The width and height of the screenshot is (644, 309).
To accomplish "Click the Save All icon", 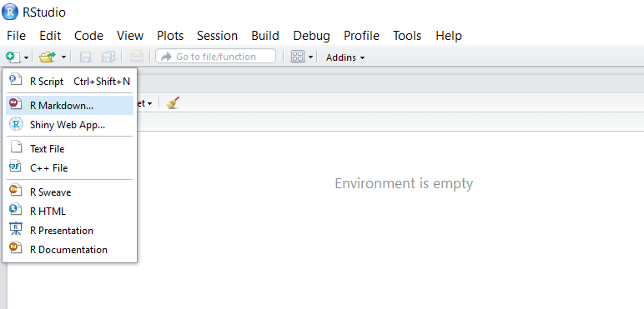I will pos(108,57).
